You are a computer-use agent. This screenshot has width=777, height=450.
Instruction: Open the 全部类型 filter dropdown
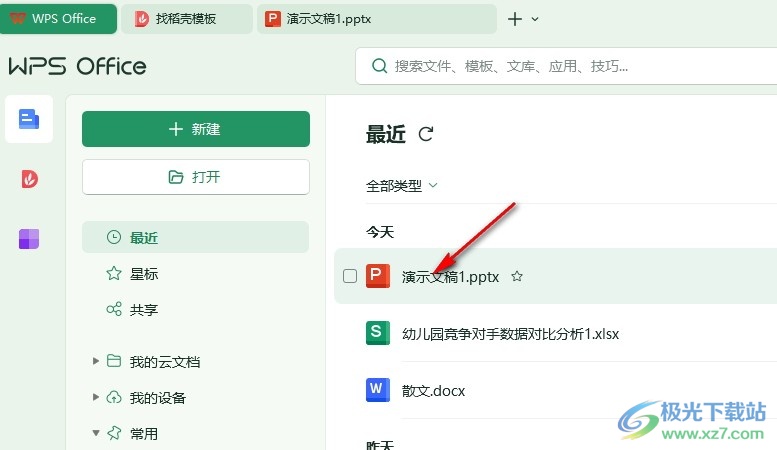pyautogui.click(x=402, y=186)
